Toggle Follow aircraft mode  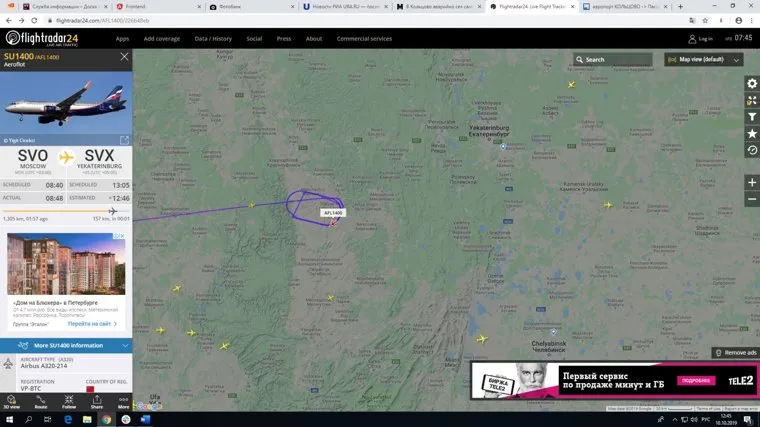tap(69, 400)
